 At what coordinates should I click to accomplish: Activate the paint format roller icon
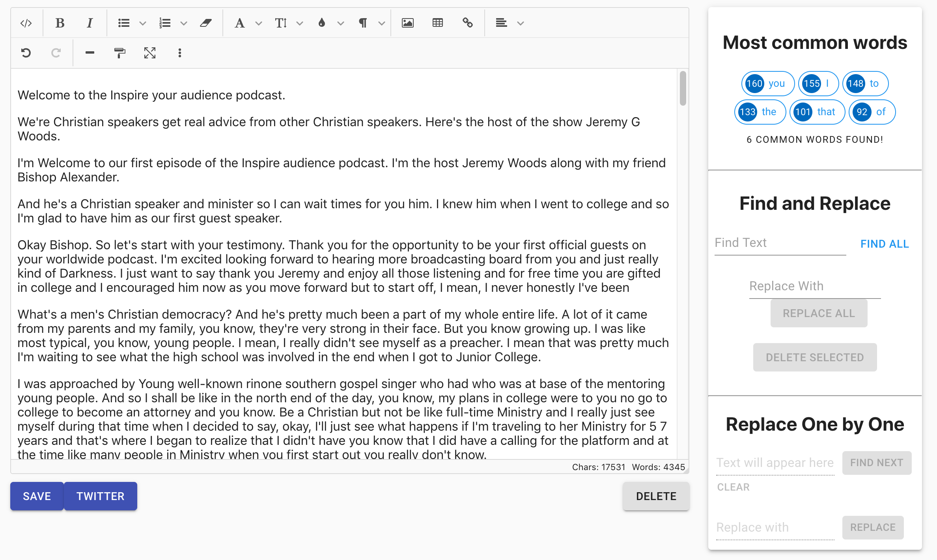(x=119, y=53)
